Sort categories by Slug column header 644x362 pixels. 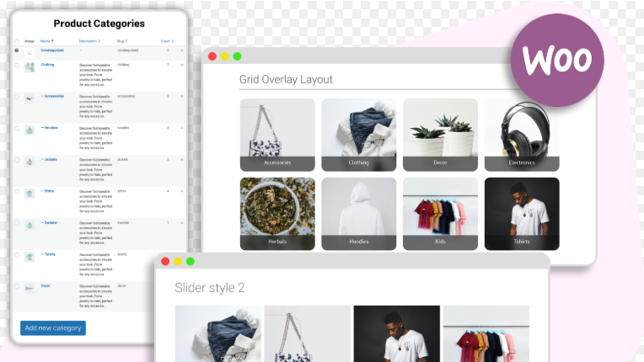(122, 41)
